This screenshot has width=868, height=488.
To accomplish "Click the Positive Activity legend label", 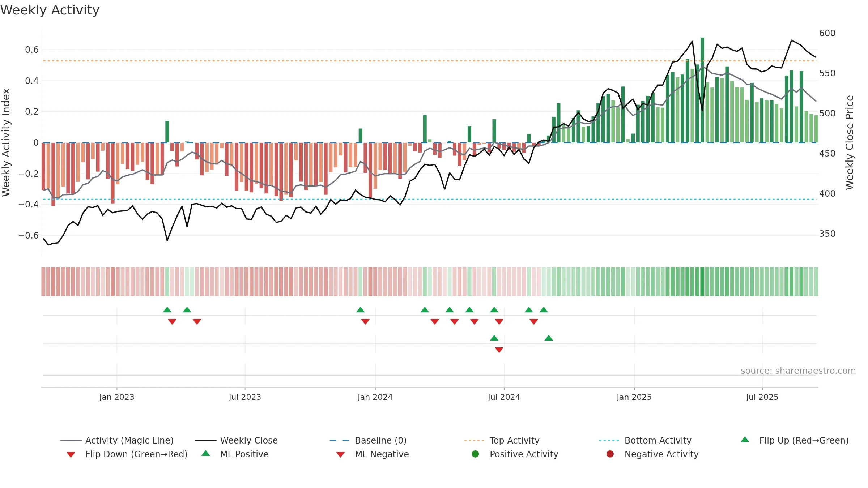I will [524, 454].
